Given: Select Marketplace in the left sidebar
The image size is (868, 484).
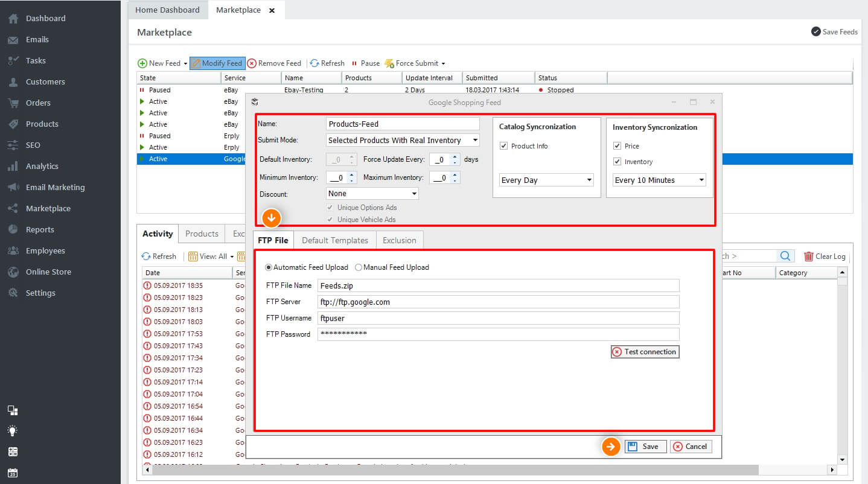Looking at the screenshot, I should 48,208.
